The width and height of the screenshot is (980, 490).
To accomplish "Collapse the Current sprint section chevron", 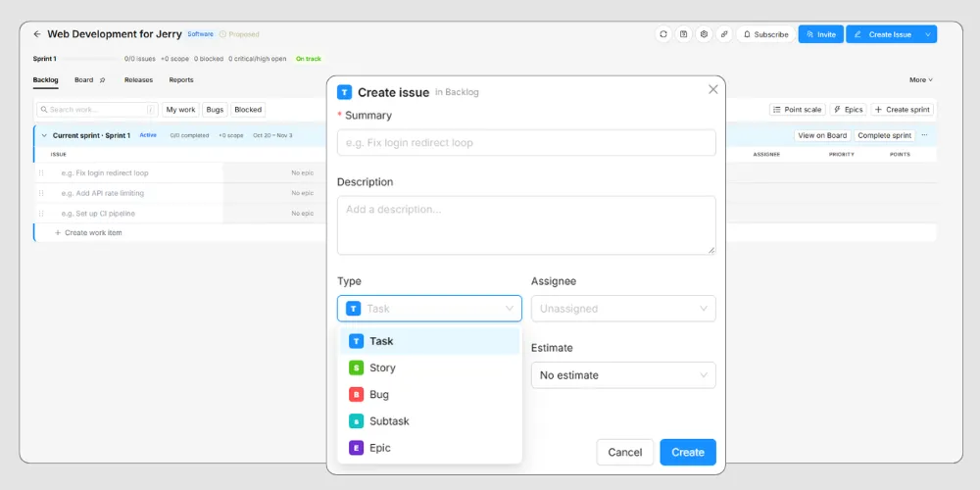I will [44, 135].
